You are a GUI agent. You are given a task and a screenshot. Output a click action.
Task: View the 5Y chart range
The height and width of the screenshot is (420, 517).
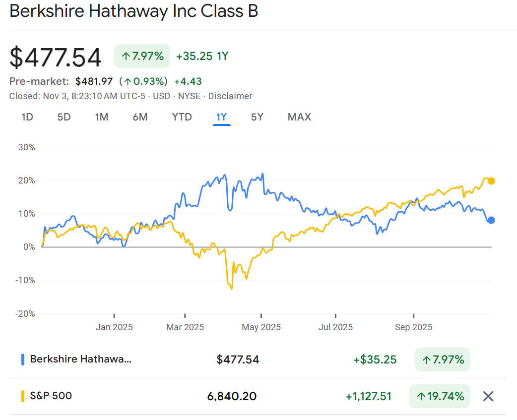[x=257, y=117]
